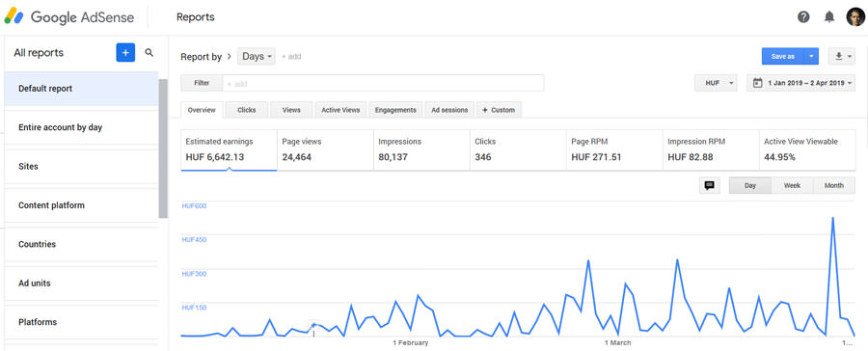Select the Impressions metric card

pyautogui.click(x=421, y=150)
